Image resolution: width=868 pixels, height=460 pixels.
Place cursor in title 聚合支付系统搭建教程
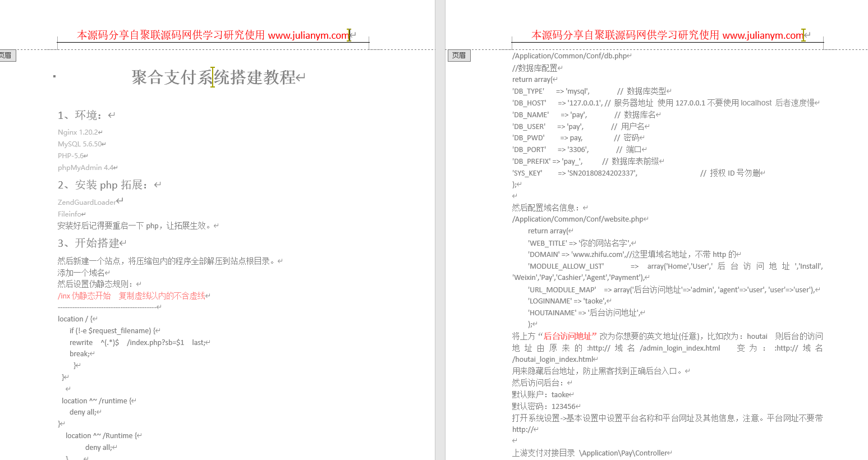(x=214, y=77)
